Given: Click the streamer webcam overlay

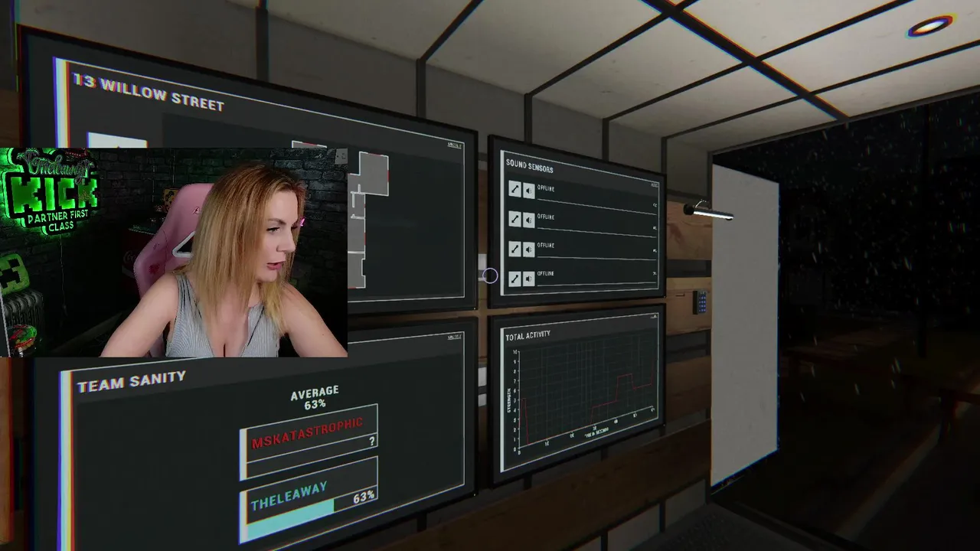Looking at the screenshot, I should click(174, 253).
